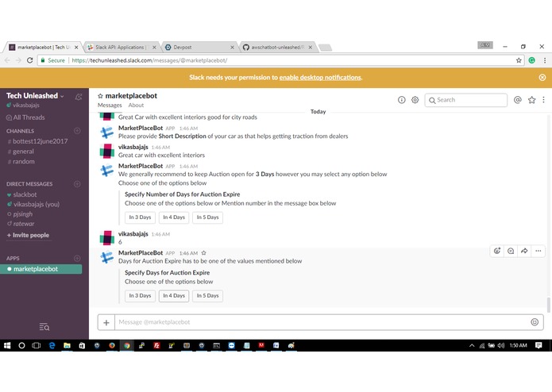Open the Action Center notifications icon
This screenshot has width=552, height=392.
tap(538, 346)
